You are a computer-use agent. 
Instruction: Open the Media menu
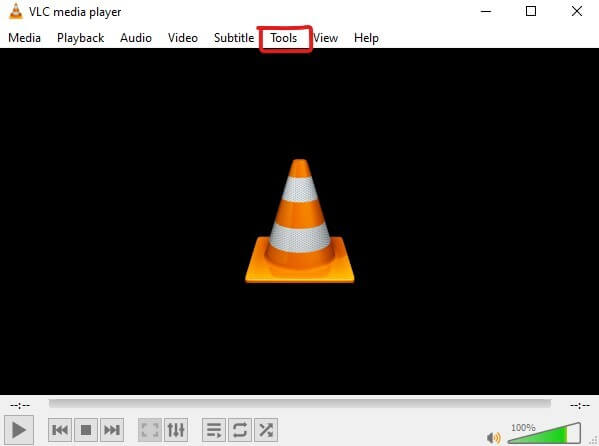(x=24, y=38)
